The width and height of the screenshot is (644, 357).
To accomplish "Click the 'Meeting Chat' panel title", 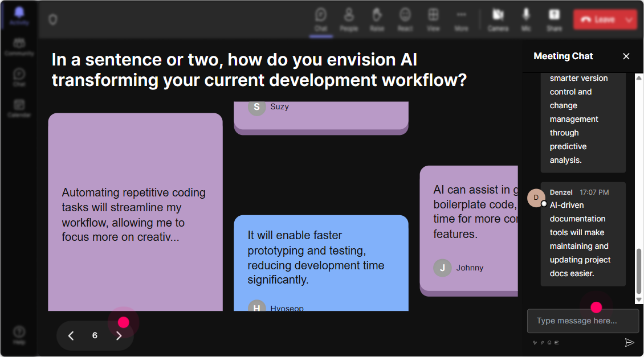I will [563, 56].
